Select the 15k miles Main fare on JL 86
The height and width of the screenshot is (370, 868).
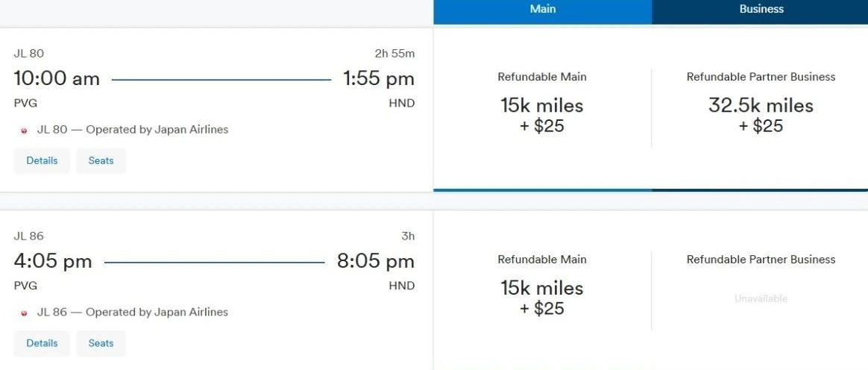pos(542,297)
